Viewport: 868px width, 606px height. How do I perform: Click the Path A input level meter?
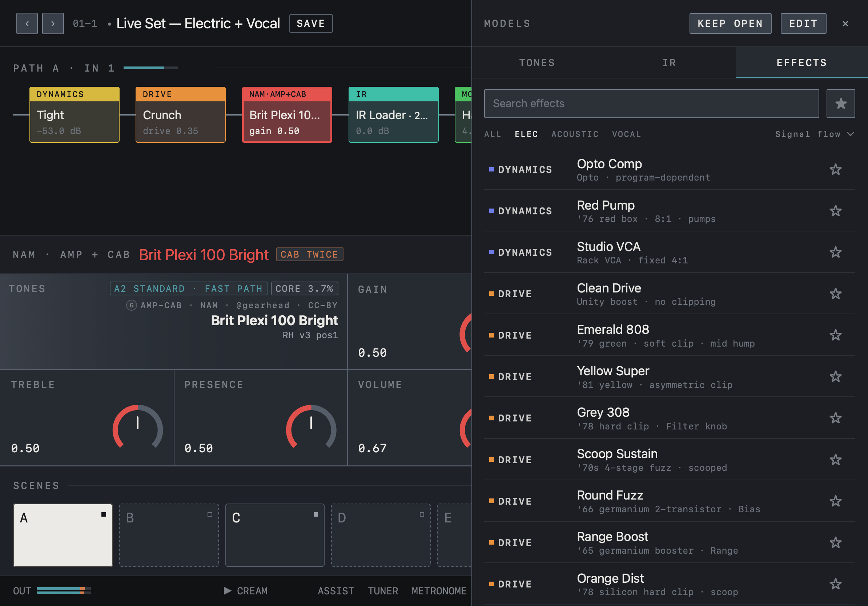pyautogui.click(x=150, y=68)
